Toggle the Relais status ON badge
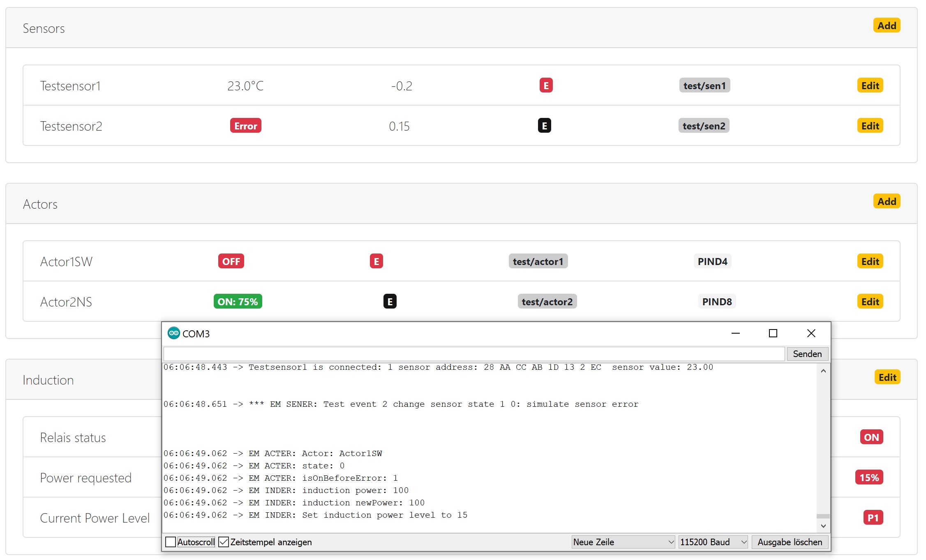The height and width of the screenshot is (560, 926). 871,437
